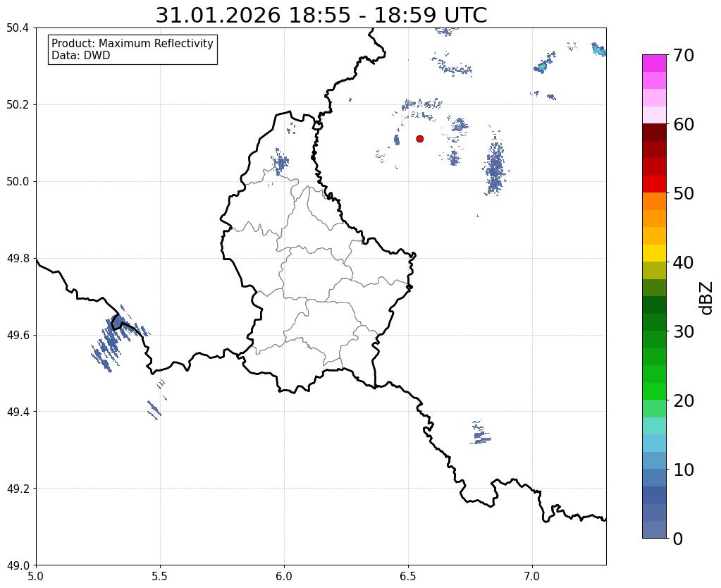Click the longitude label 7.0
The width and height of the screenshot is (721, 588).
(532, 576)
